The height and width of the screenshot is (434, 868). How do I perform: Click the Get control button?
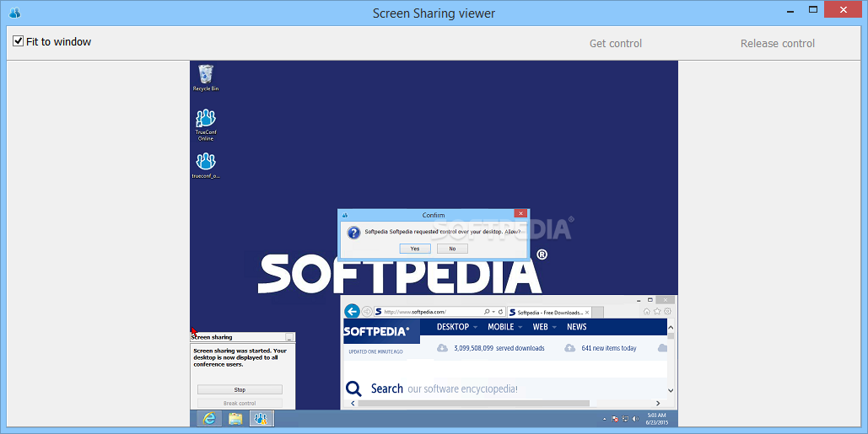(x=616, y=43)
